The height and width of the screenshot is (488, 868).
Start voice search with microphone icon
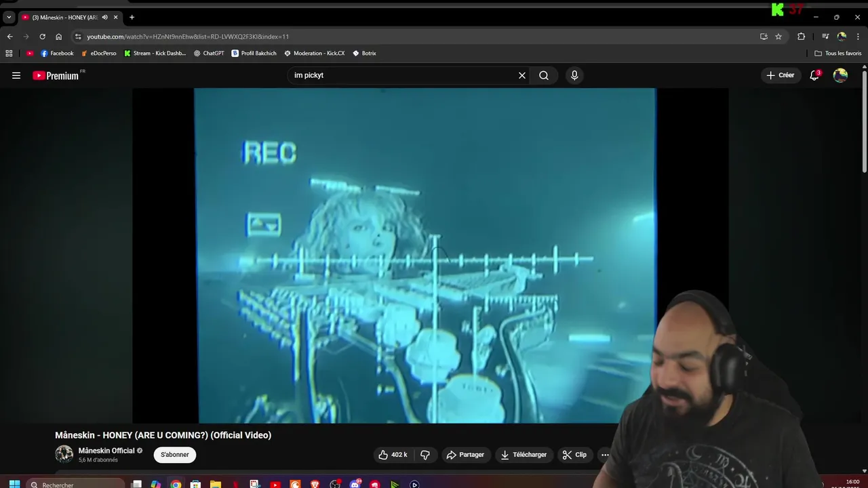pos(574,75)
